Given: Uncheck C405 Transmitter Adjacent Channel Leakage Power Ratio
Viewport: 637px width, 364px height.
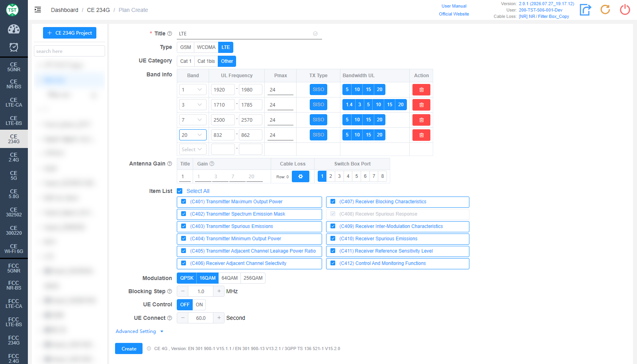Looking at the screenshot, I should pyautogui.click(x=184, y=251).
